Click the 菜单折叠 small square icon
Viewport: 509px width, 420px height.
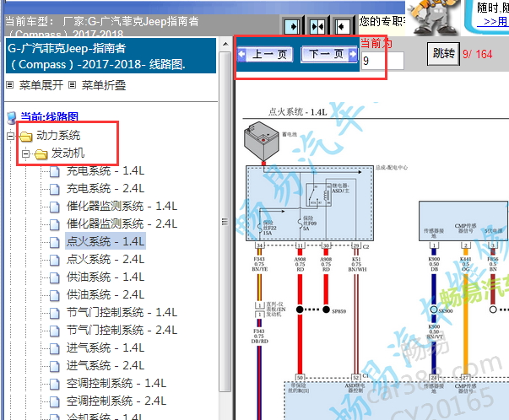click(x=72, y=85)
